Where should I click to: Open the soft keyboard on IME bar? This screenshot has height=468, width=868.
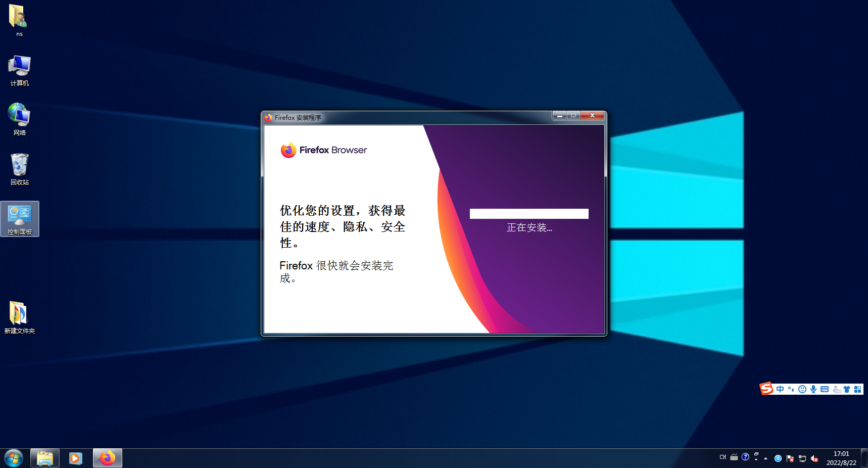pyautogui.click(x=825, y=389)
